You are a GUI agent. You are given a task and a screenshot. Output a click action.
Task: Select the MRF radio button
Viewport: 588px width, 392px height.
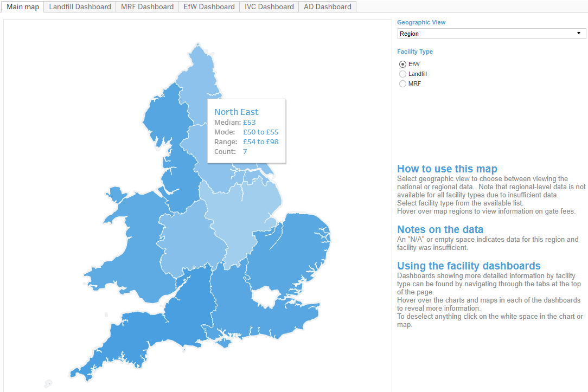[x=402, y=83]
